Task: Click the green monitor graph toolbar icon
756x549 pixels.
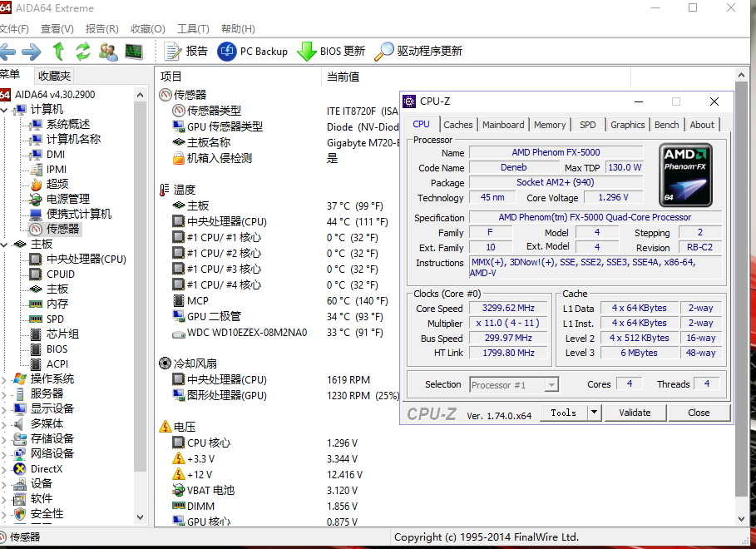Action: click(x=134, y=51)
